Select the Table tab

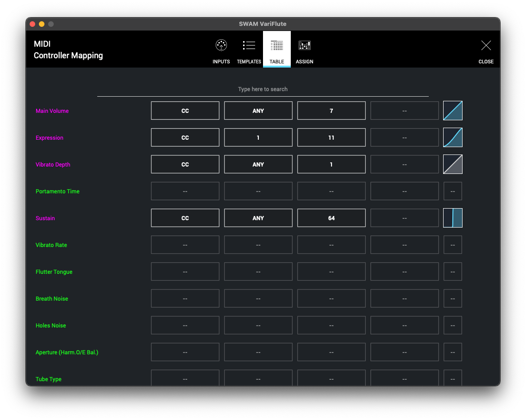click(x=277, y=50)
